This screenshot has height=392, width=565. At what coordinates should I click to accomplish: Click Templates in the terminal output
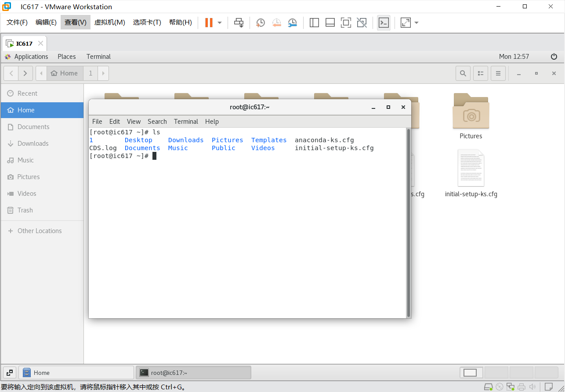269,140
